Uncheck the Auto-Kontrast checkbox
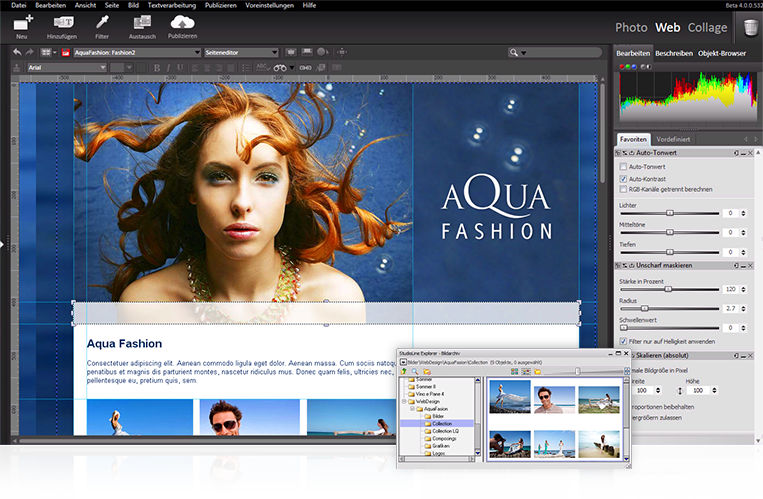The width and height of the screenshot is (763, 499). point(623,179)
